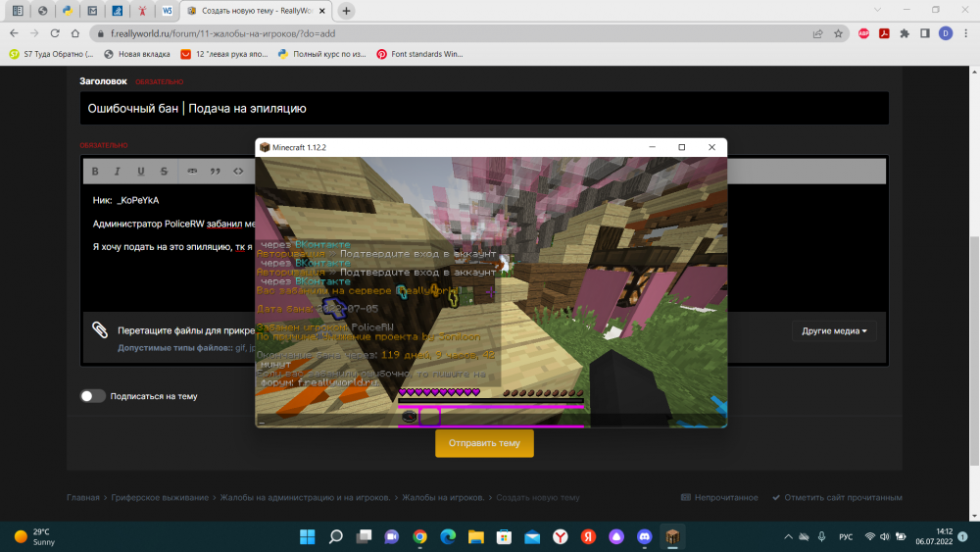Maximize the Minecraft window
The image size is (980, 552).
682,147
